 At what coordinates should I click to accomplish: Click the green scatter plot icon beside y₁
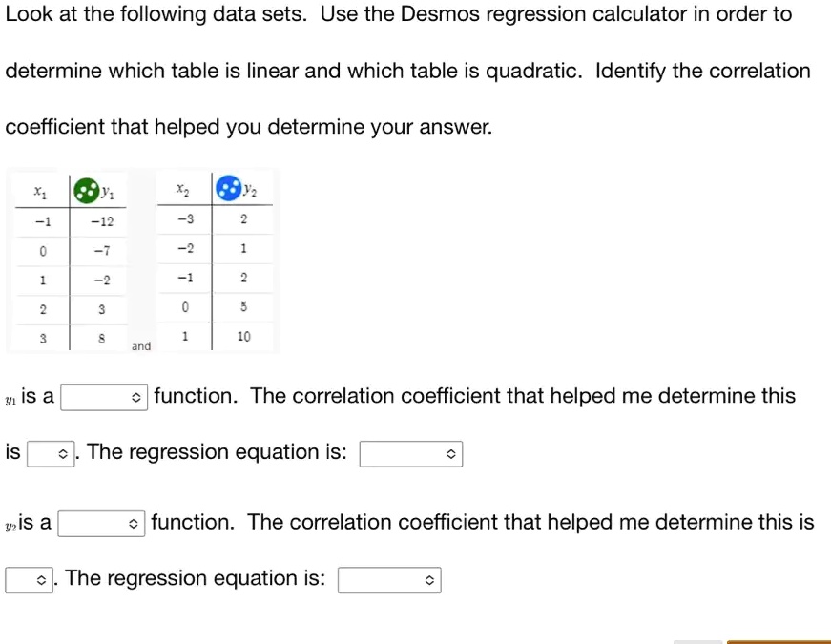click(x=85, y=188)
